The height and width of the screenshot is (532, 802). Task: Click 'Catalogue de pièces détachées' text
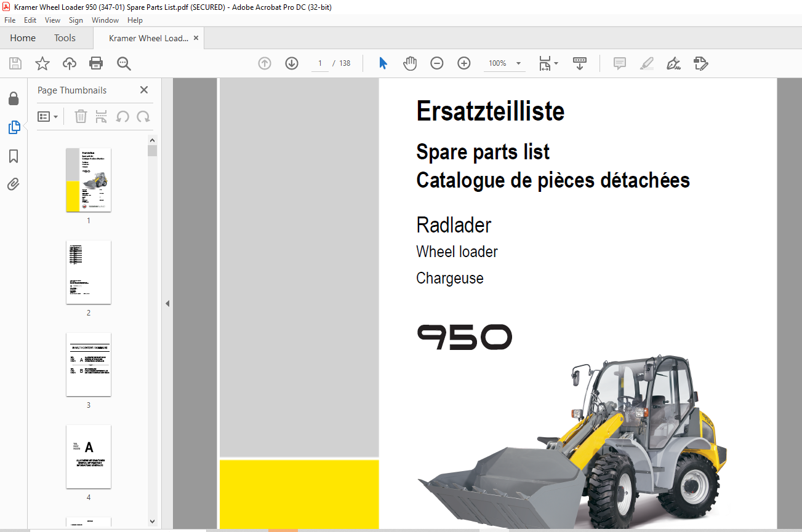coord(553,180)
